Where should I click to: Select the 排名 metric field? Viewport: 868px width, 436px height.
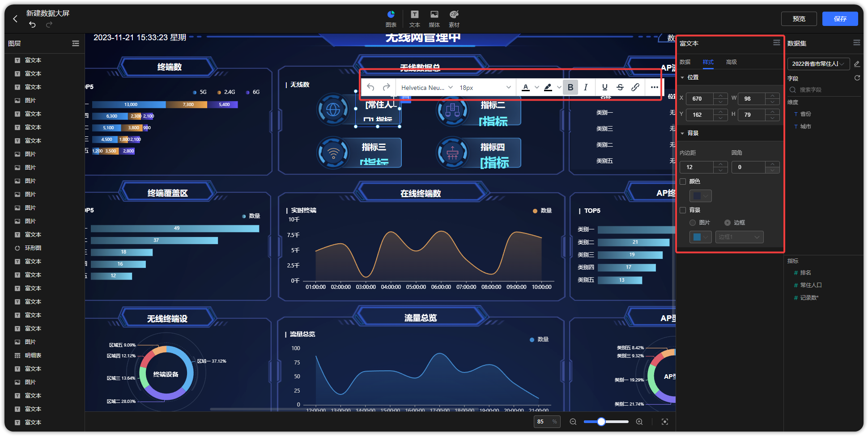(805, 273)
